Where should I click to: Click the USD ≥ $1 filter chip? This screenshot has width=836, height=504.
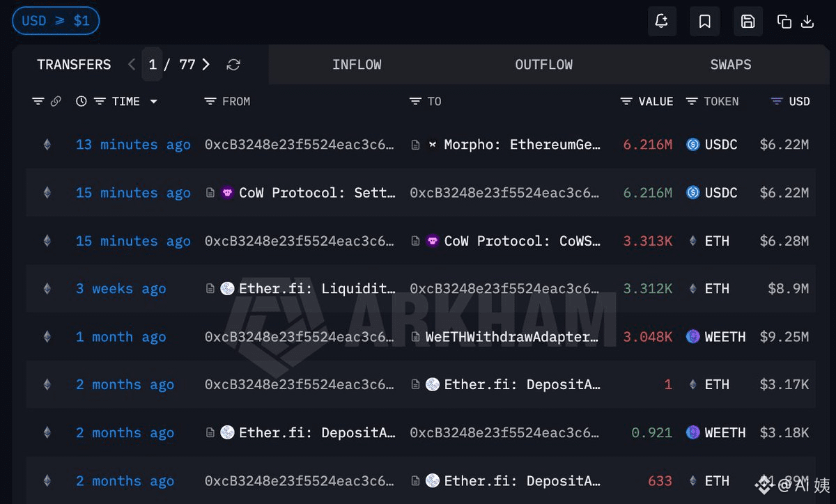click(56, 21)
